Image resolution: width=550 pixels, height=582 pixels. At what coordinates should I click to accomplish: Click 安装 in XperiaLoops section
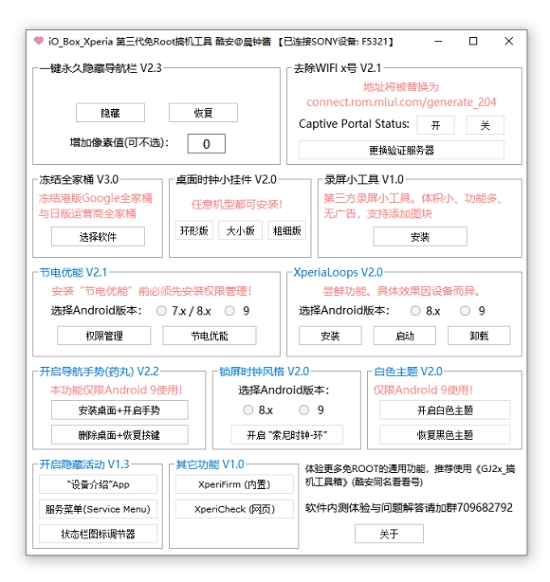pos(330,336)
